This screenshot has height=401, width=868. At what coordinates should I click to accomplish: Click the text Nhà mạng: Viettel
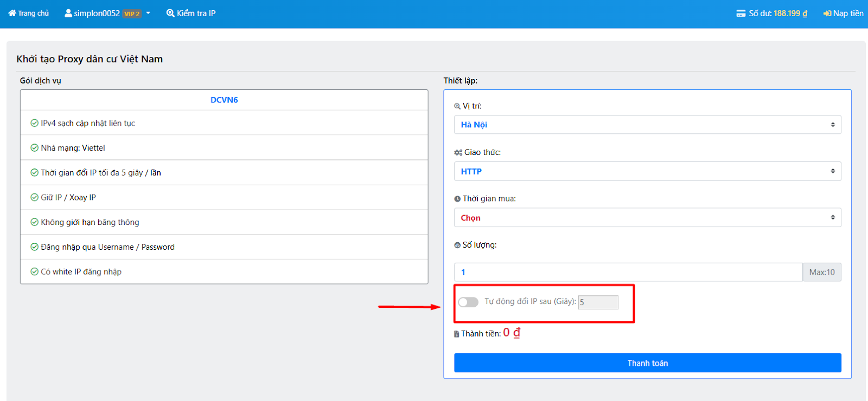click(x=73, y=148)
